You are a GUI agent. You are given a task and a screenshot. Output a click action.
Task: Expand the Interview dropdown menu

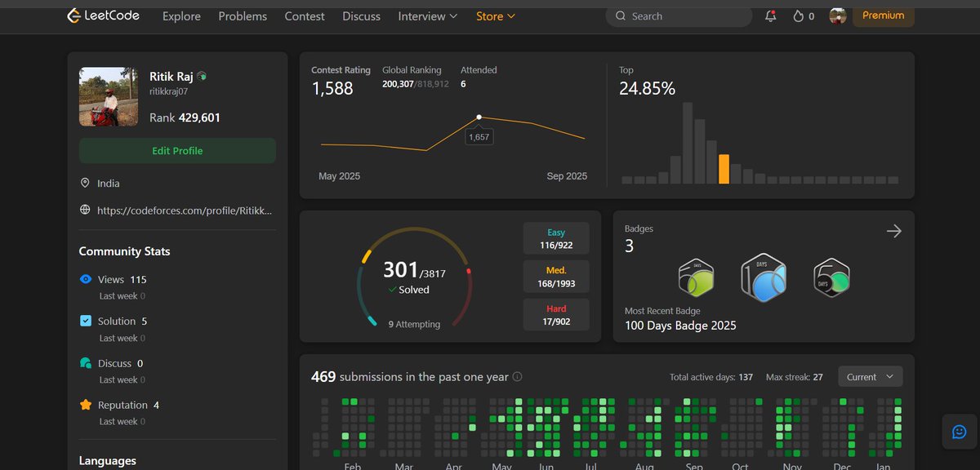pyautogui.click(x=428, y=16)
